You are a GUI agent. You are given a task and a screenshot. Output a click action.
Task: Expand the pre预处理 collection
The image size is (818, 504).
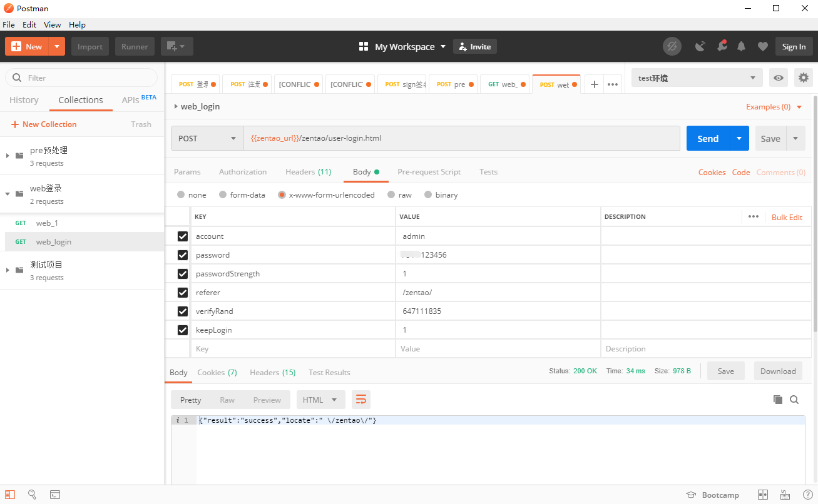pos(8,155)
